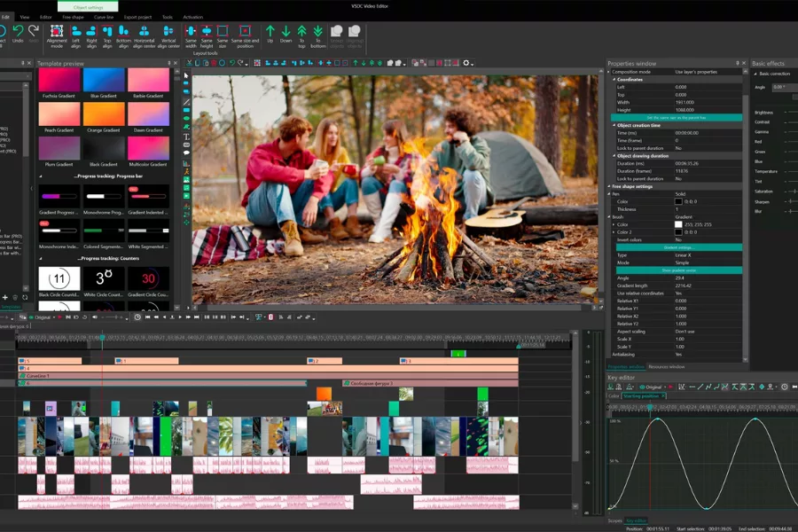Open the Free shape ribbon tab

(73, 17)
